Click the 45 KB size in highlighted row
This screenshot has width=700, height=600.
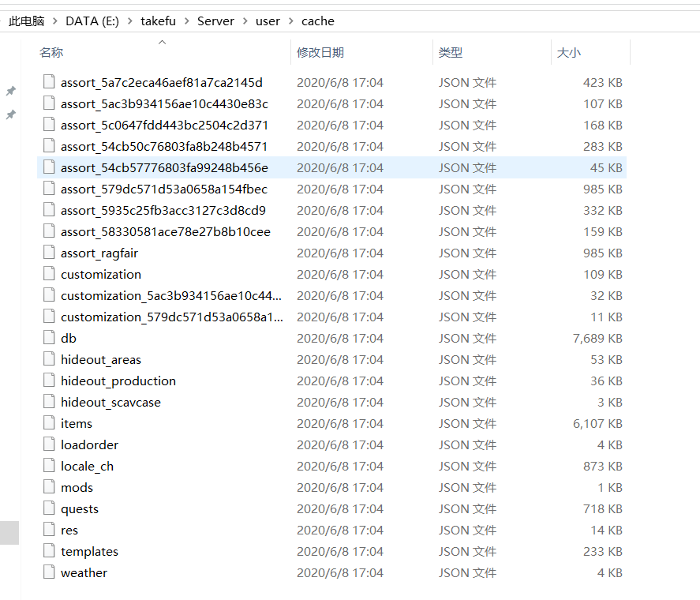[606, 167]
